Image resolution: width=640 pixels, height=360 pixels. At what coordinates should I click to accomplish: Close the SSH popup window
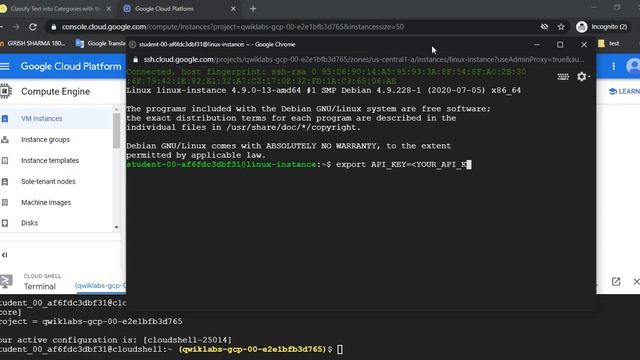[584, 44]
